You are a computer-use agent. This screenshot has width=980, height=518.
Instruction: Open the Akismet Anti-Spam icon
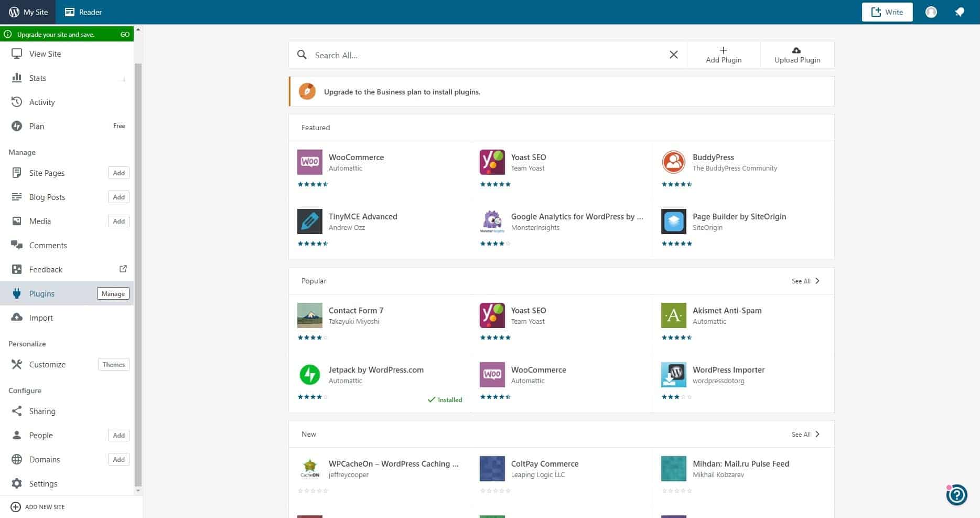click(674, 315)
